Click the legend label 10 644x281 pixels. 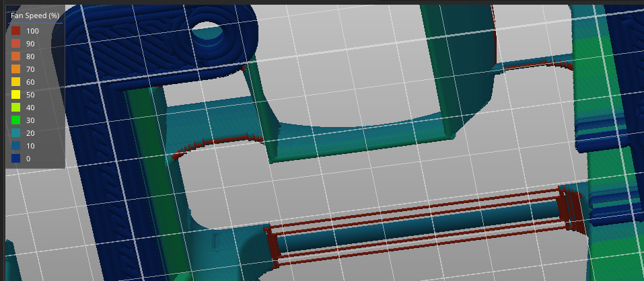30,146
